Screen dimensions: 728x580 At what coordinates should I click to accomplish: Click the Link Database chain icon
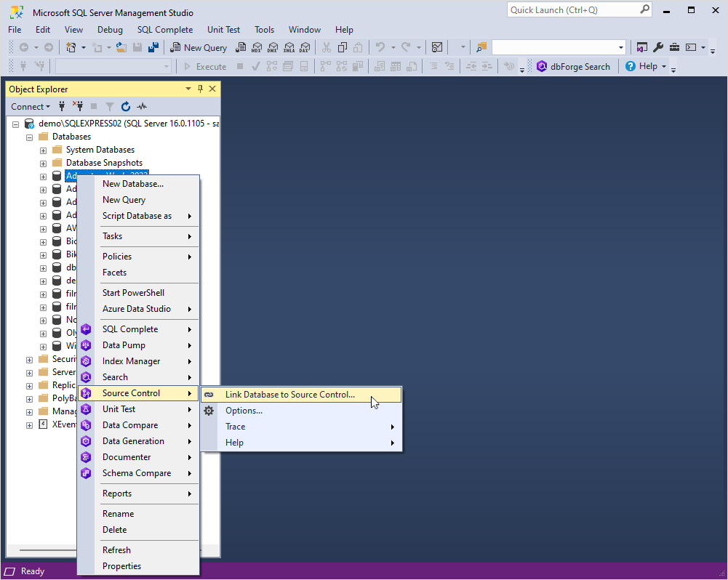point(209,395)
